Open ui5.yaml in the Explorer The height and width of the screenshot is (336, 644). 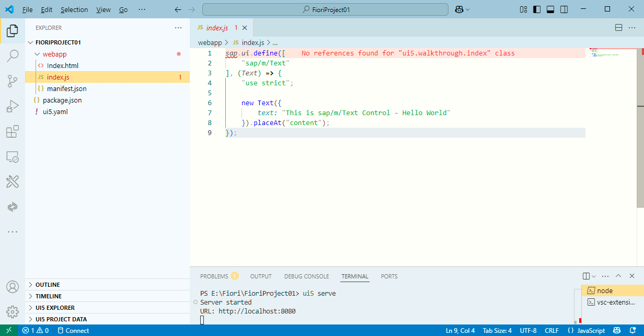(x=107, y=111)
